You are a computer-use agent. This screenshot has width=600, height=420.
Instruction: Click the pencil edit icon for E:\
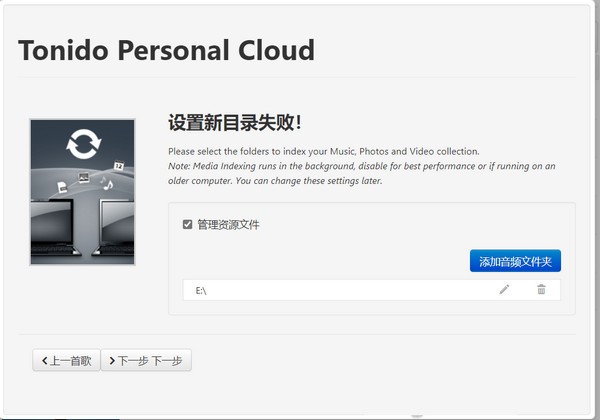pyautogui.click(x=504, y=290)
